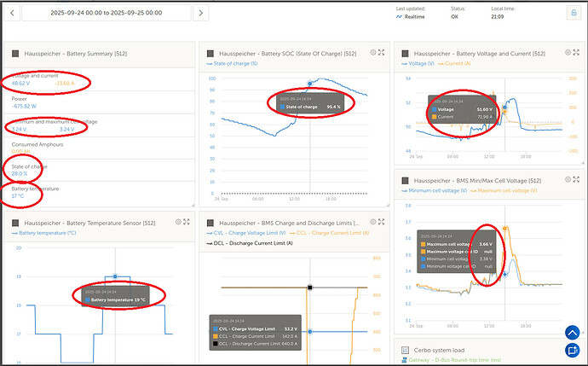Open settings gear of BMS Min/Max Cell Voltage widget
Viewport: 588px width, 366px height.
(x=568, y=180)
